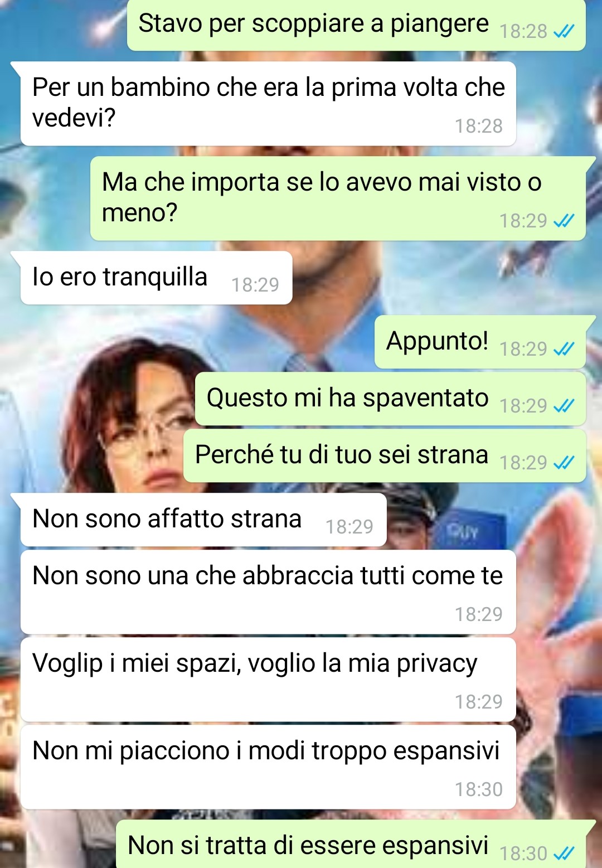The image size is (602, 868).
Task: Tap the read ticks on "Perché tu di tuo sei strana"
Action: [564, 463]
